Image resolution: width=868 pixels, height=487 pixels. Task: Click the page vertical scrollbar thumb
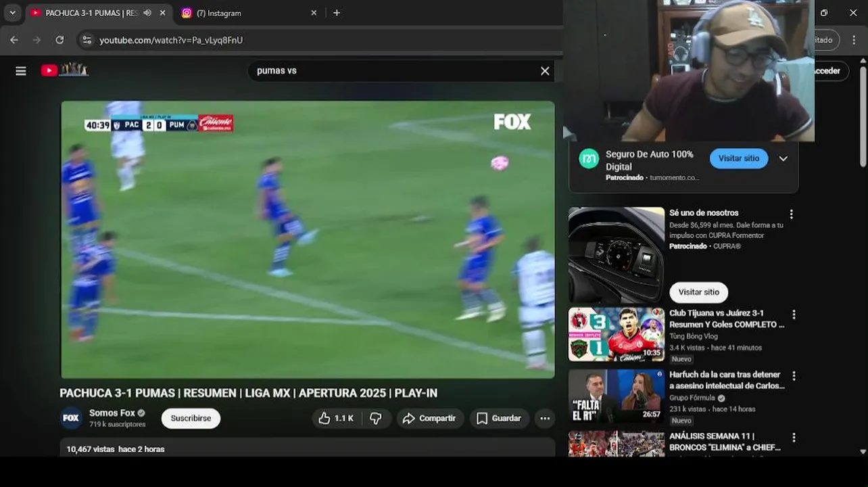[863, 115]
